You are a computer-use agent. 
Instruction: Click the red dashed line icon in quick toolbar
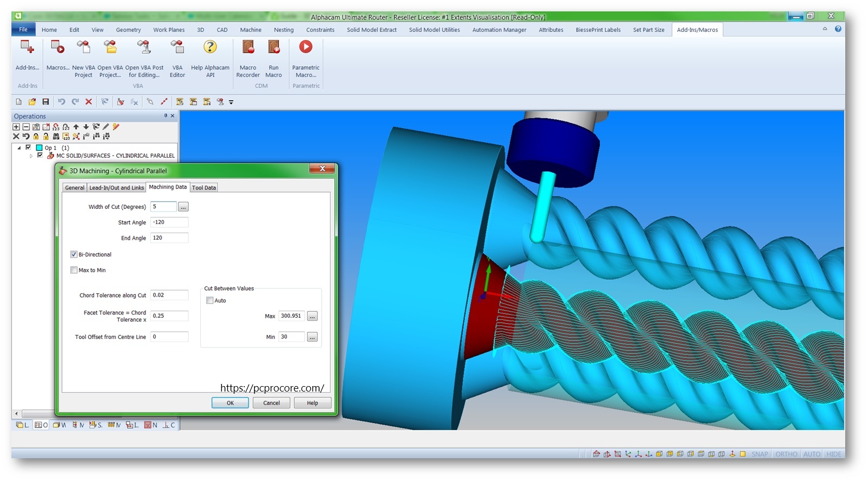tap(164, 101)
